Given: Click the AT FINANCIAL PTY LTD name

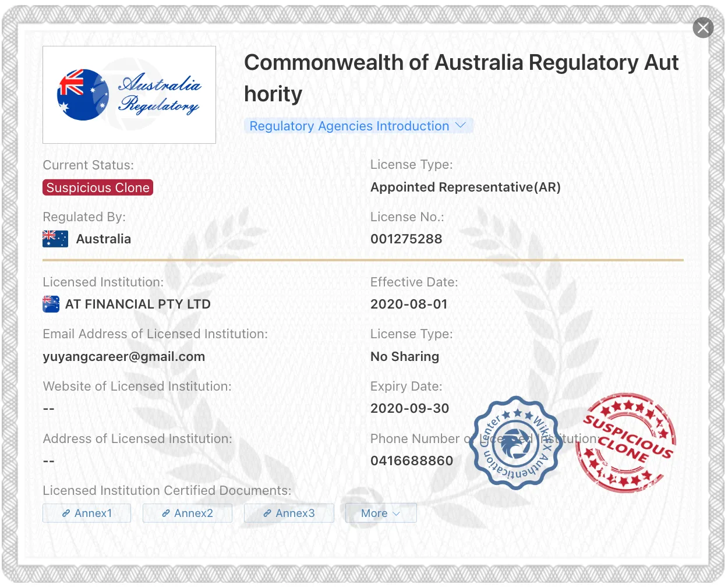Looking at the screenshot, I should pyautogui.click(x=138, y=304).
